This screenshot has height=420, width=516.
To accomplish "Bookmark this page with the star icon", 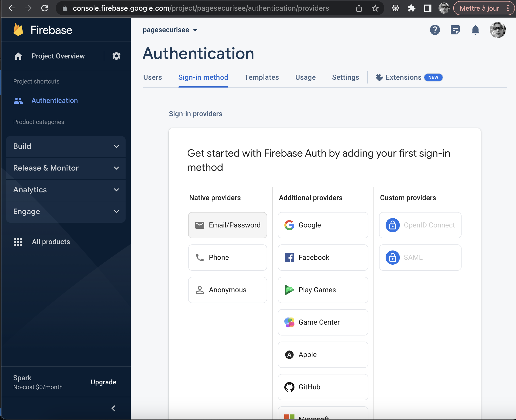I will pyautogui.click(x=375, y=8).
